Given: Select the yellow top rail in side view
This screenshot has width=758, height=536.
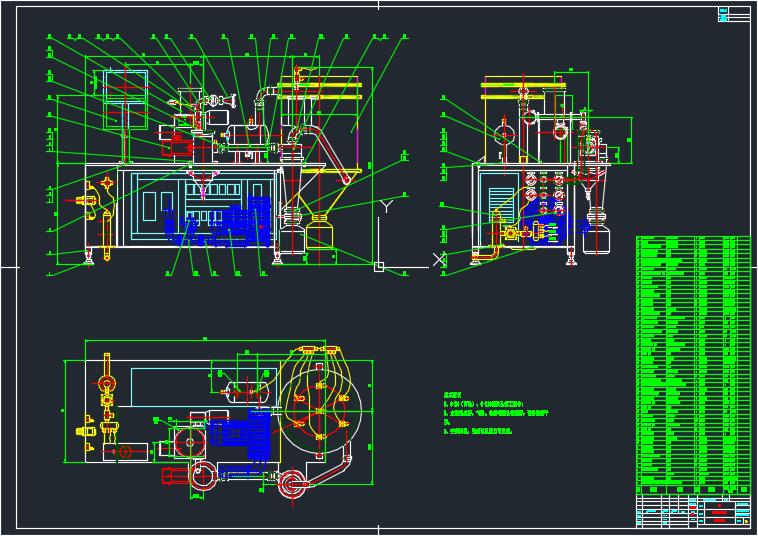Looking at the screenshot, I should point(525,97).
